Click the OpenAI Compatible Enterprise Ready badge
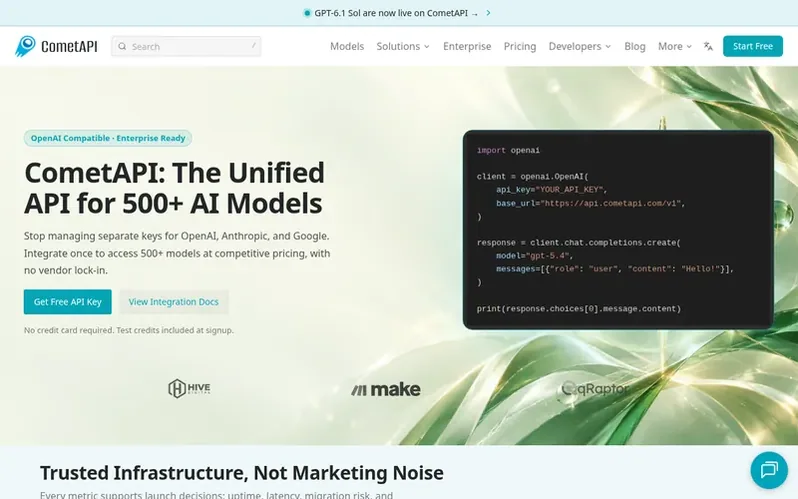This screenshot has height=499, width=798. coord(108,138)
